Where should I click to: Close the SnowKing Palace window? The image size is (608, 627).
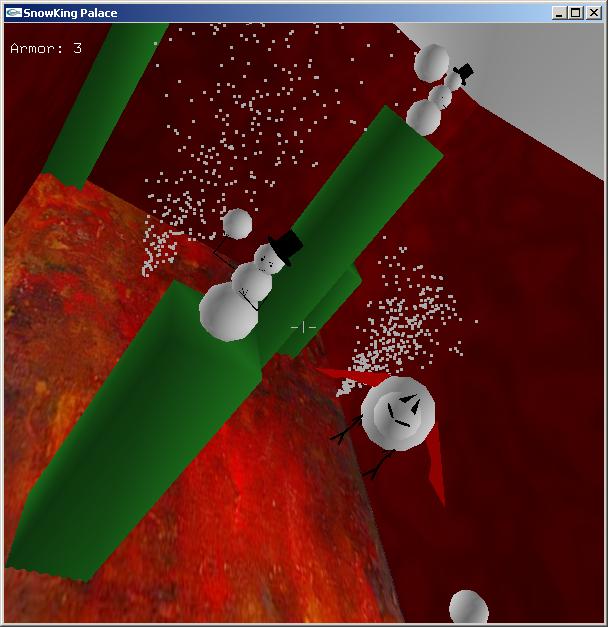pyautogui.click(x=594, y=13)
